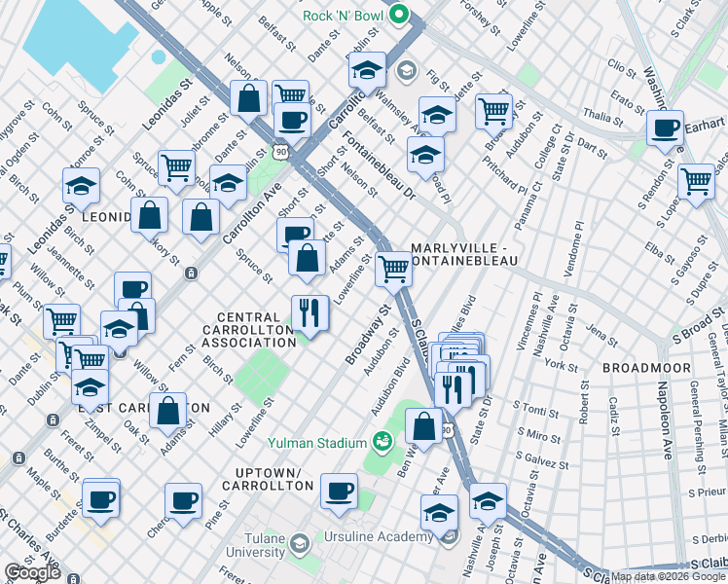Open the restaurant pin in Central Carrollton Association
Image resolution: width=728 pixels, height=584 pixels.
tap(310, 313)
